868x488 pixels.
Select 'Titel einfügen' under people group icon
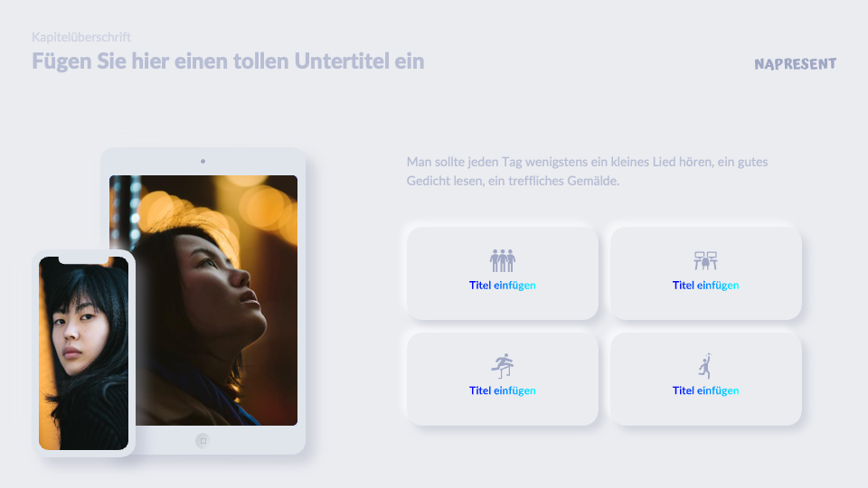[x=502, y=286]
